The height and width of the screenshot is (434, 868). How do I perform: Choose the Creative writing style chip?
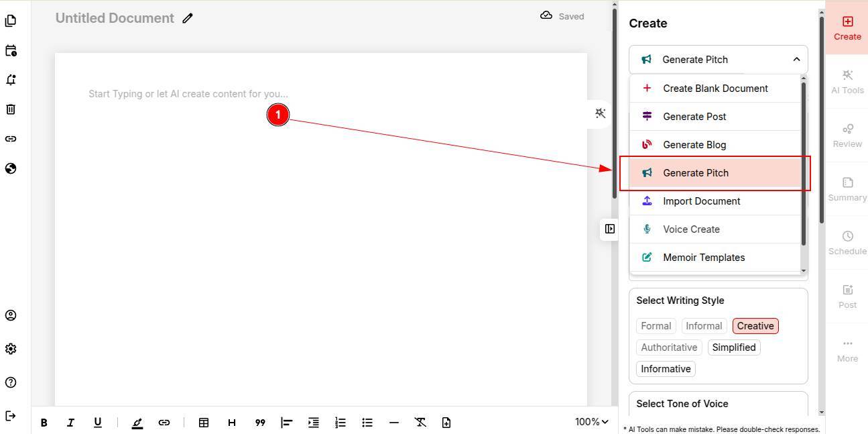(755, 326)
